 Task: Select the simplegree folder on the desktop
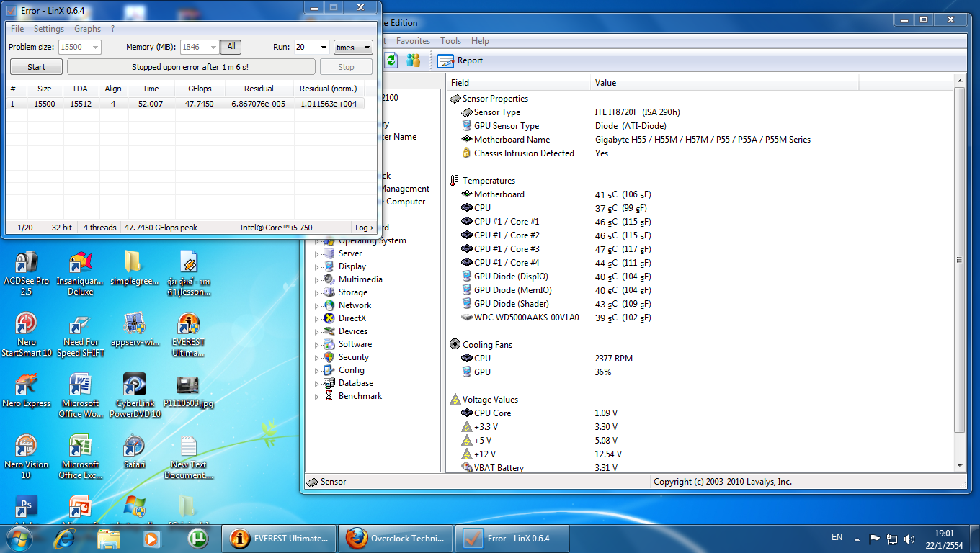(135, 269)
